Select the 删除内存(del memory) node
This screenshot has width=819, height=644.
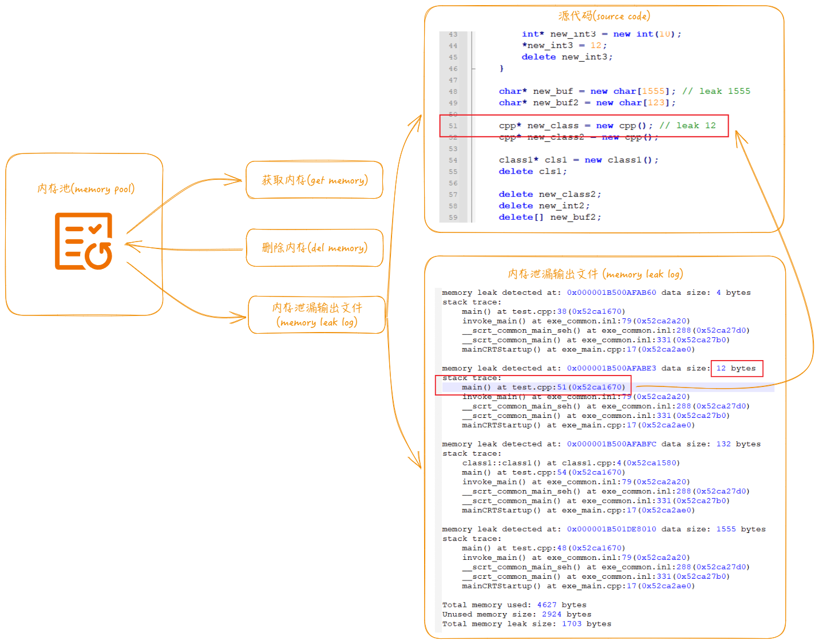314,248
